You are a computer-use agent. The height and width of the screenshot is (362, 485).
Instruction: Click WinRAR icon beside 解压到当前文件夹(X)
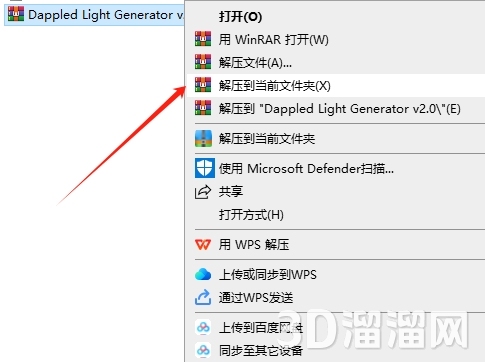click(x=203, y=85)
